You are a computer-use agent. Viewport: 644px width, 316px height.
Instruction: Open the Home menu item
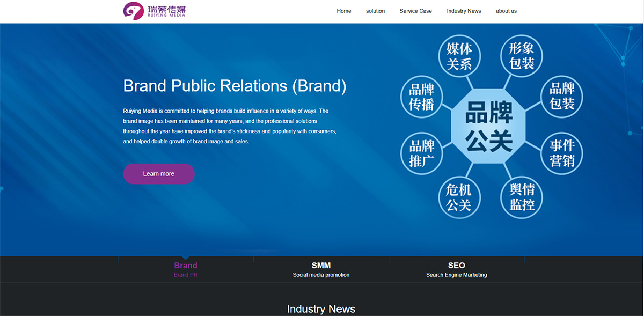click(x=344, y=11)
